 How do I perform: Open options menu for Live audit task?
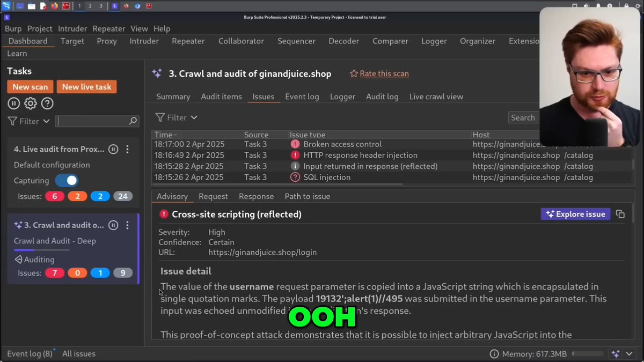click(127, 150)
